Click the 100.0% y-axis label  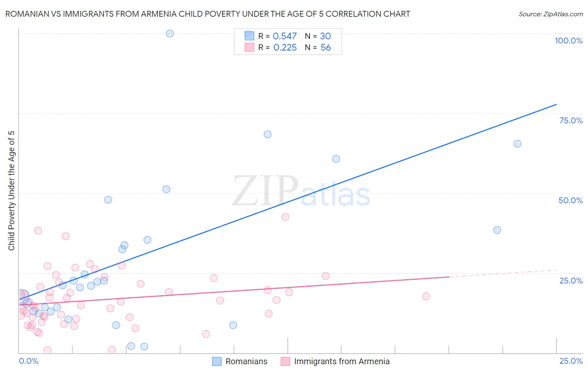[x=568, y=41]
